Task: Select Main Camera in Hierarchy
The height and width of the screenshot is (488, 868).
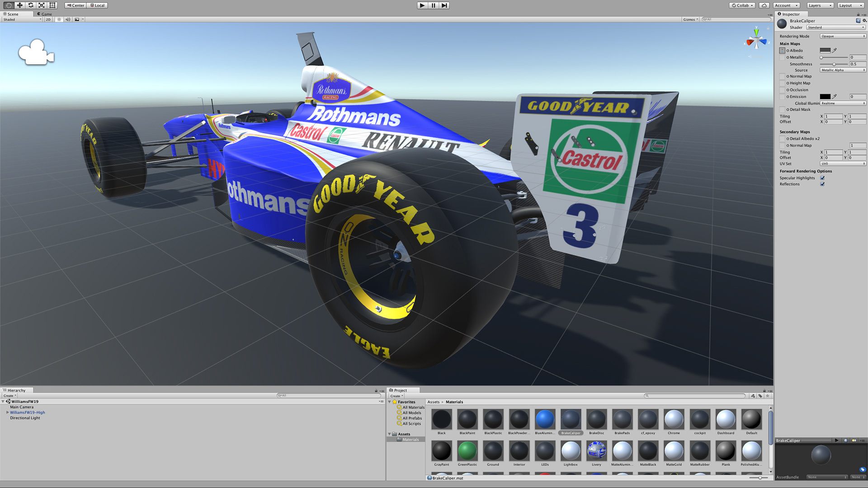Action: (22, 407)
